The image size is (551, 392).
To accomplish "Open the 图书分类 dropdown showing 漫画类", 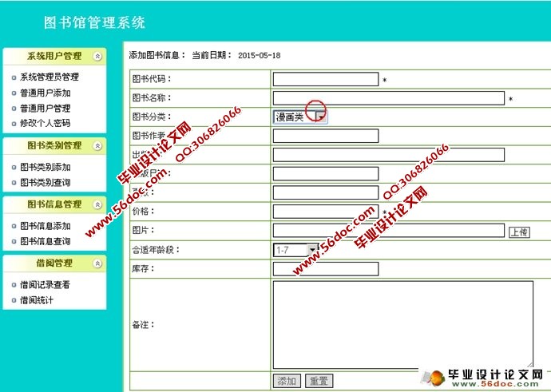I will (x=300, y=117).
